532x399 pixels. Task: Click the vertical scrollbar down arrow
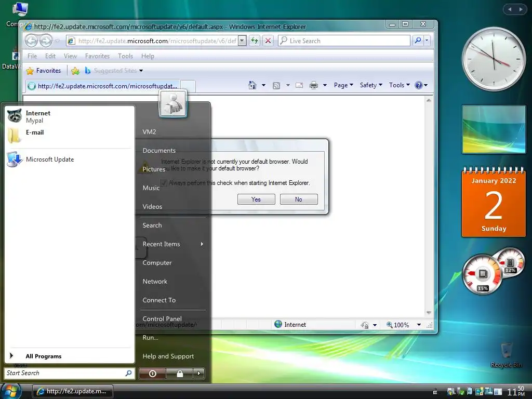pos(429,312)
